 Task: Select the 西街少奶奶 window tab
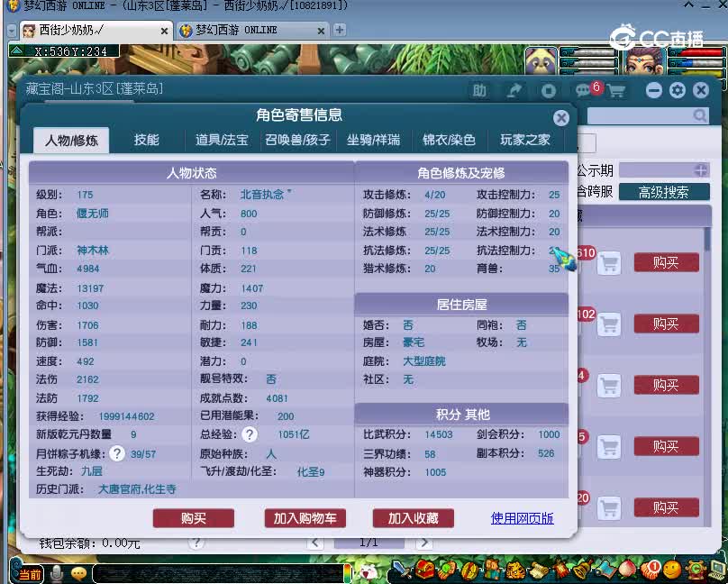pyautogui.click(x=96, y=31)
